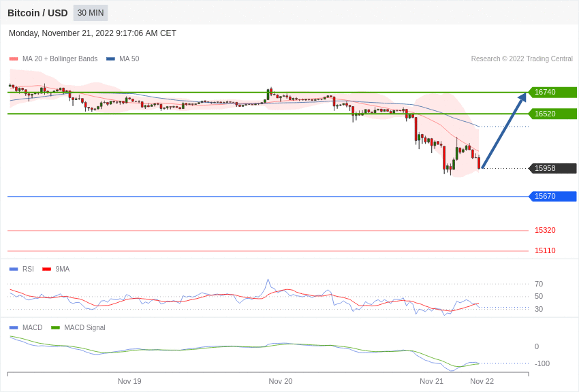The height and width of the screenshot is (392, 579).
Task: Click the RSI 70 axis value
Action: tap(539, 284)
